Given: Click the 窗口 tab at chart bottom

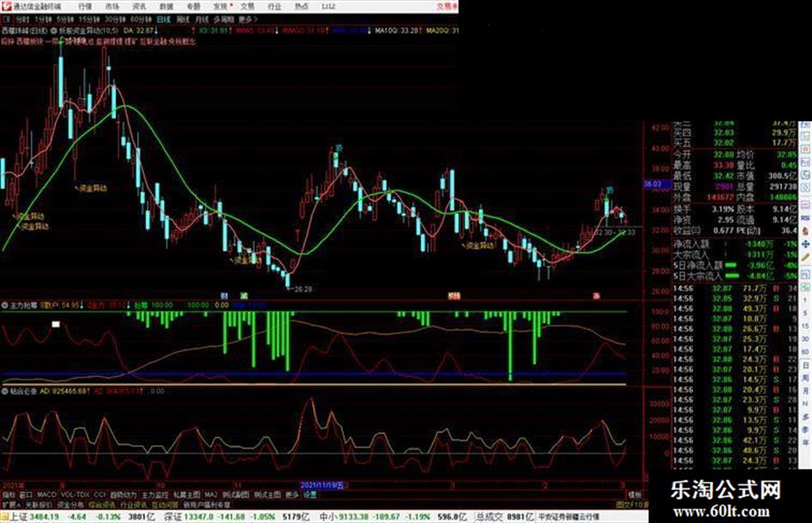Looking at the screenshot, I should pyautogui.click(x=26, y=495).
